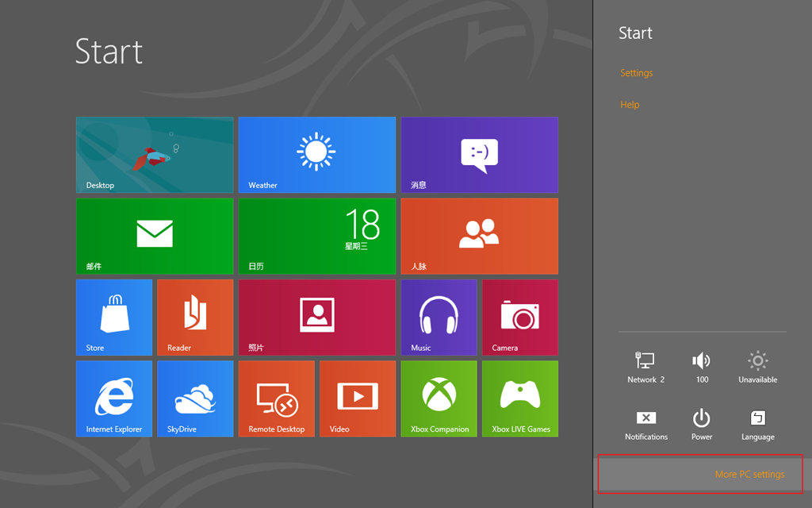Launch the 消息 messaging tile

pyautogui.click(x=480, y=155)
